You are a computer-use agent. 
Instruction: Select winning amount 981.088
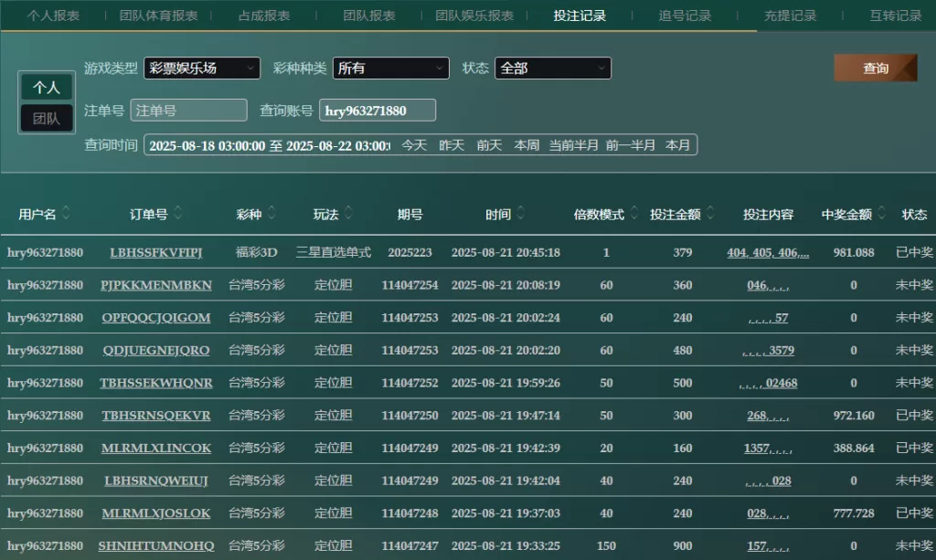[x=854, y=252]
